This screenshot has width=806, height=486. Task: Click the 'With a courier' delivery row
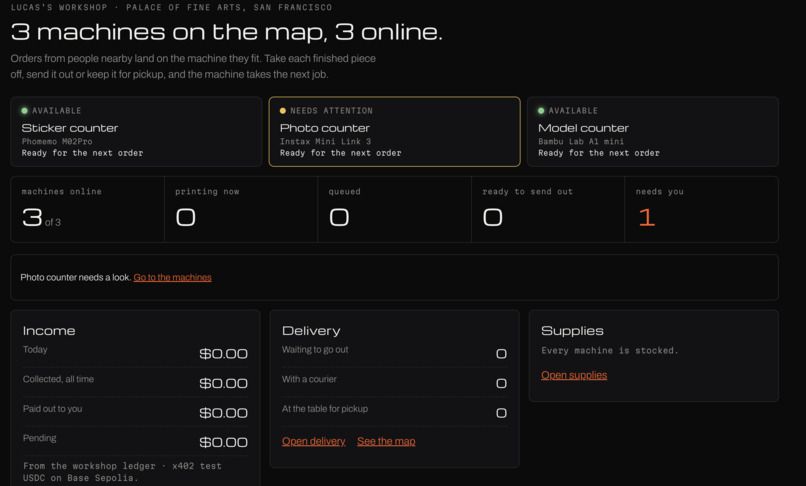[394, 382]
